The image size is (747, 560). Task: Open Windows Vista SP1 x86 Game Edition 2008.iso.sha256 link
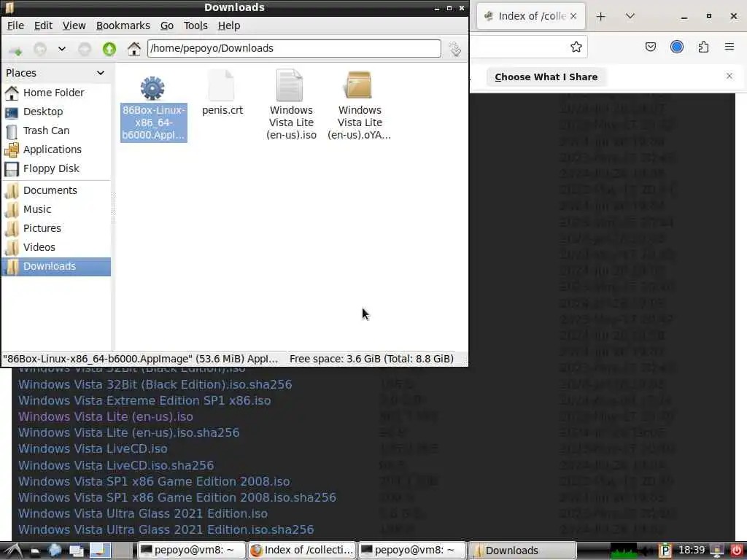coord(177,497)
